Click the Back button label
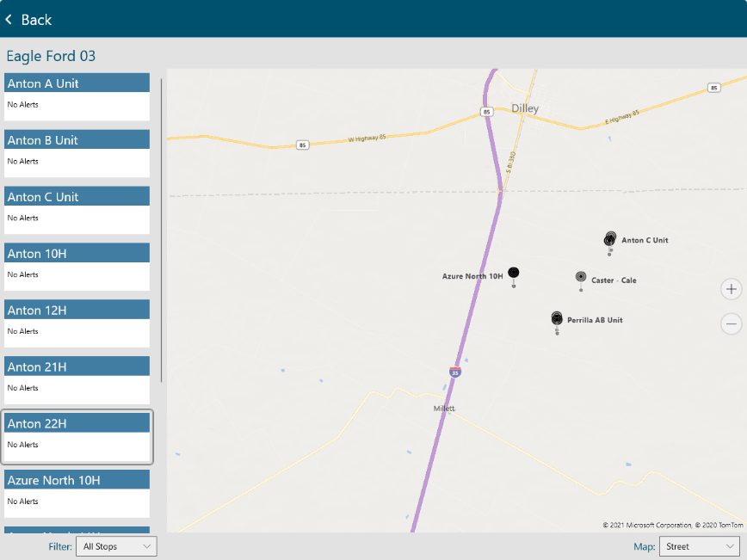 pyautogui.click(x=36, y=19)
